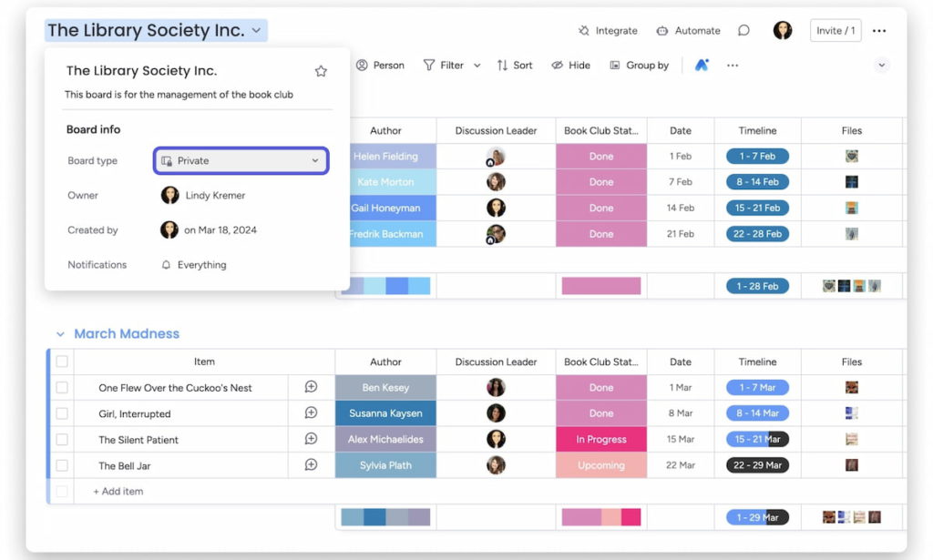Collapse the March Madness group
The height and width of the screenshot is (560, 933).
pos(60,334)
